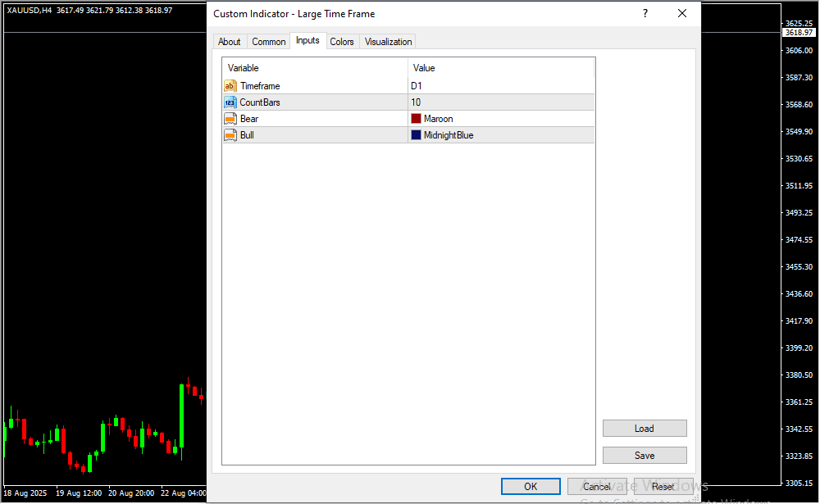
Task: Close the Custom Indicator dialog
Action: 681,13
